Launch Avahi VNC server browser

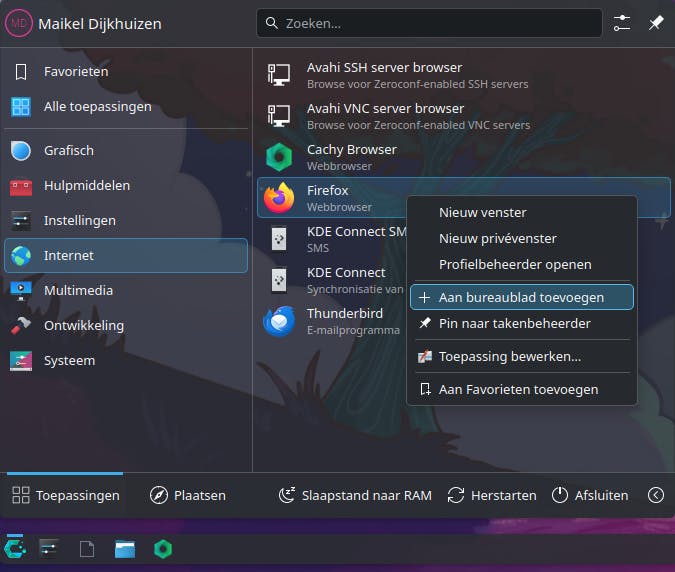[464, 116]
